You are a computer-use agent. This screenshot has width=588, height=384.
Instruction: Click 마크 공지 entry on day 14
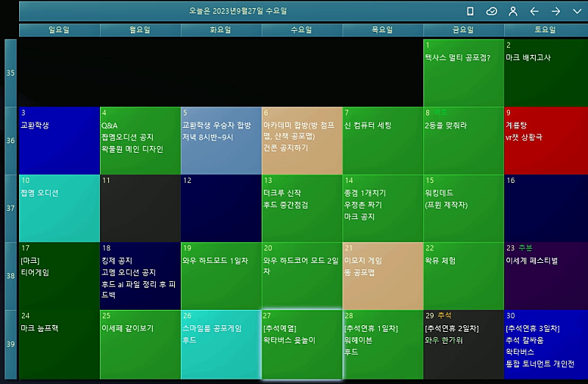pos(359,217)
